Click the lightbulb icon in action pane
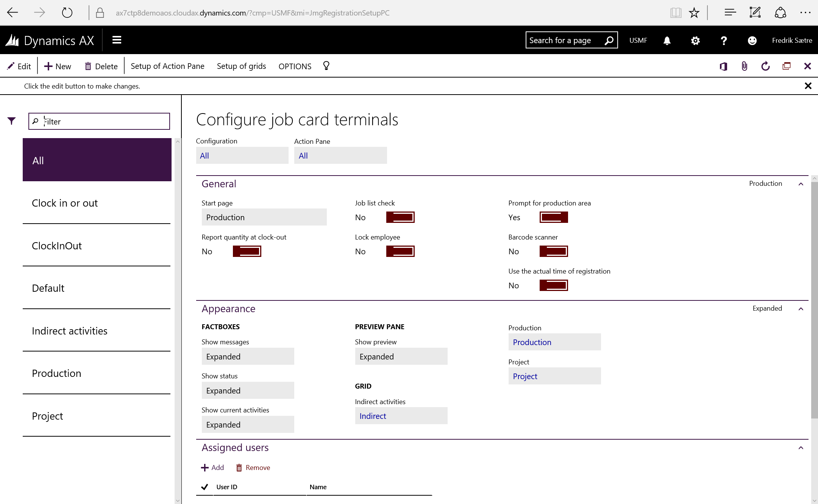Screen dimensions: 818x504 click(326, 66)
